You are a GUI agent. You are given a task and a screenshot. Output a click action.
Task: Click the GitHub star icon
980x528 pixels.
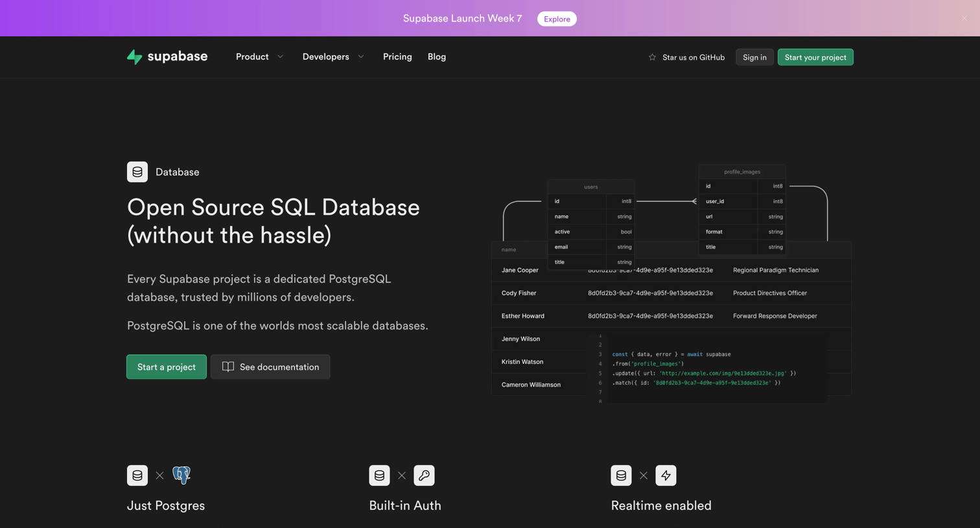pos(652,57)
